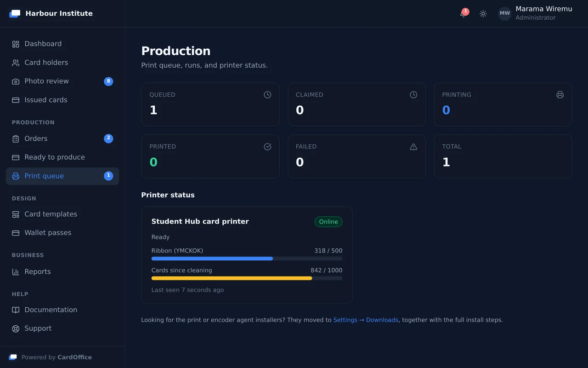Click the Orders clipboard icon
The height and width of the screenshot is (368, 588).
tap(16, 138)
